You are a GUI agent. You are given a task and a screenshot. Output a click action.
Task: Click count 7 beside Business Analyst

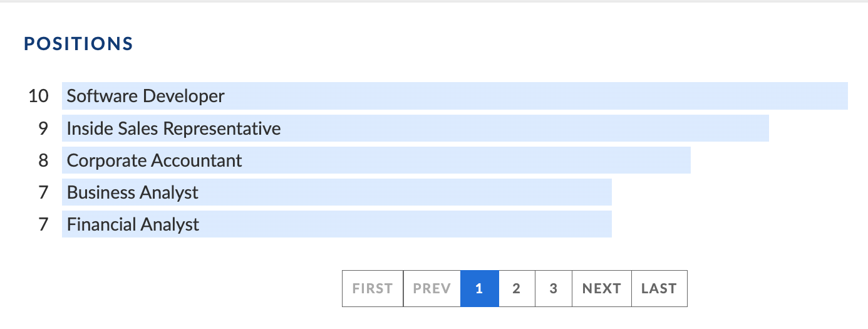(x=43, y=192)
